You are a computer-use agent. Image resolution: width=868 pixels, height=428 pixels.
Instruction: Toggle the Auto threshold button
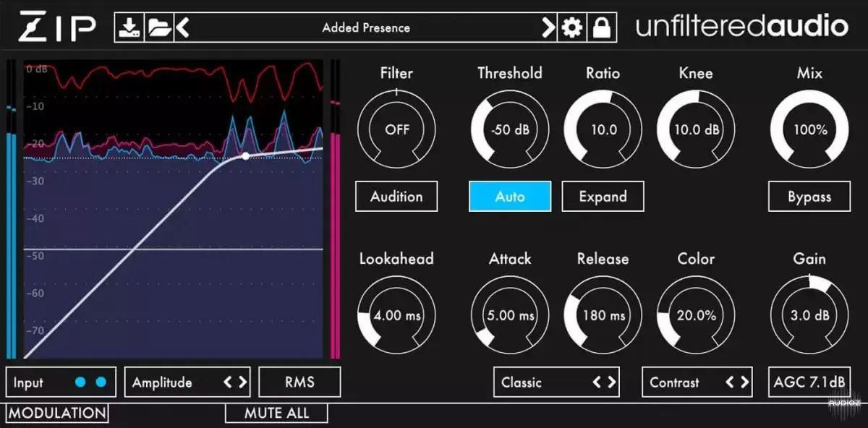(510, 196)
